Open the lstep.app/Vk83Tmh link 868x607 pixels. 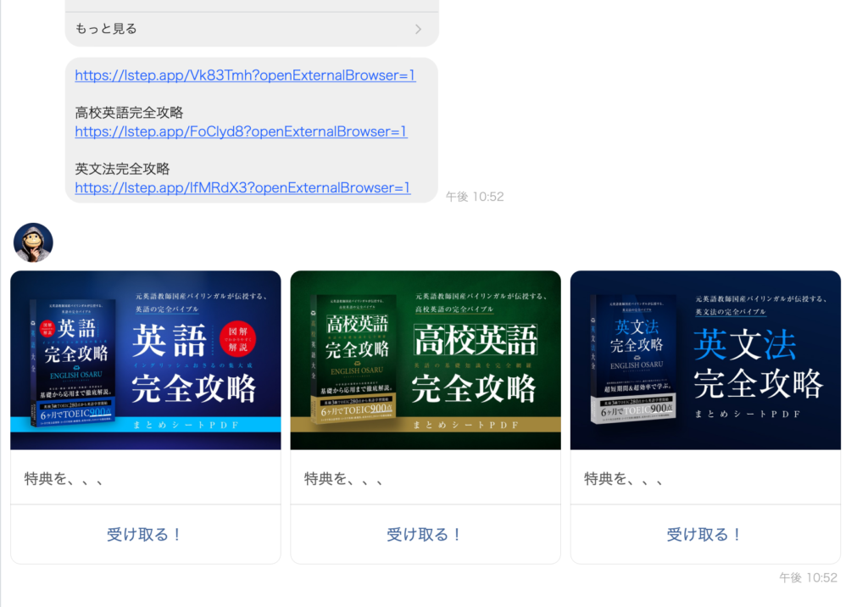tap(245, 75)
